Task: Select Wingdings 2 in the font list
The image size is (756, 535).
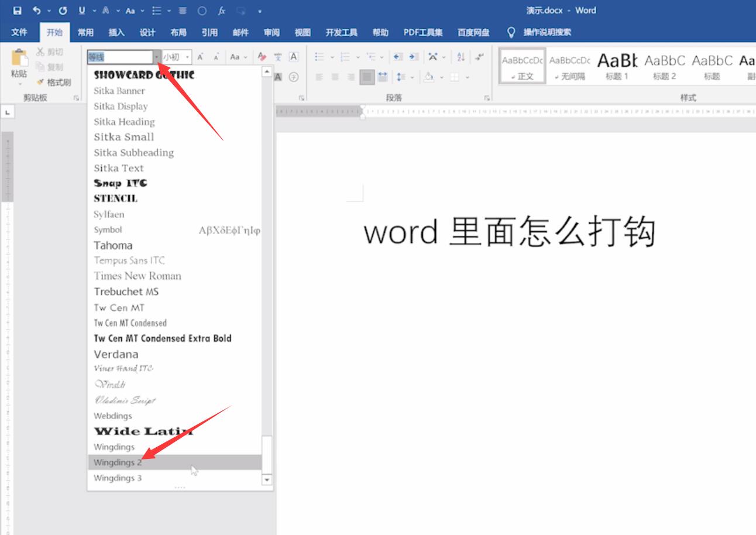Action: 175,462
